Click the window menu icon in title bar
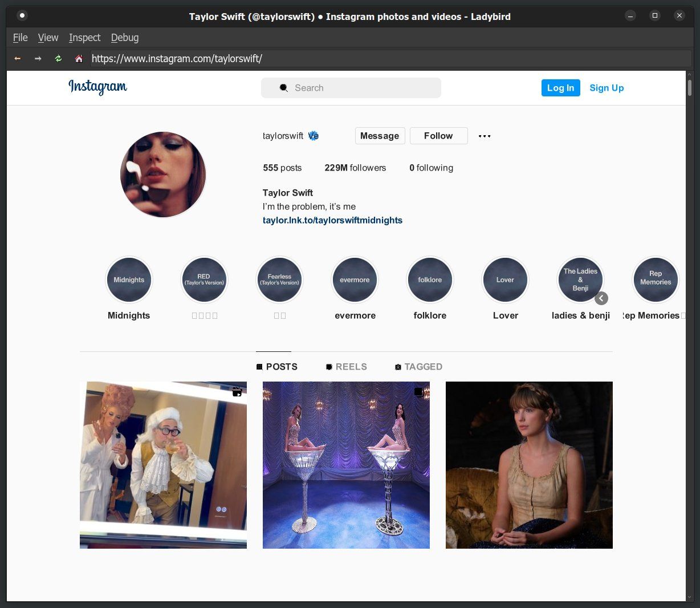The width and height of the screenshot is (700, 608). coord(22,16)
